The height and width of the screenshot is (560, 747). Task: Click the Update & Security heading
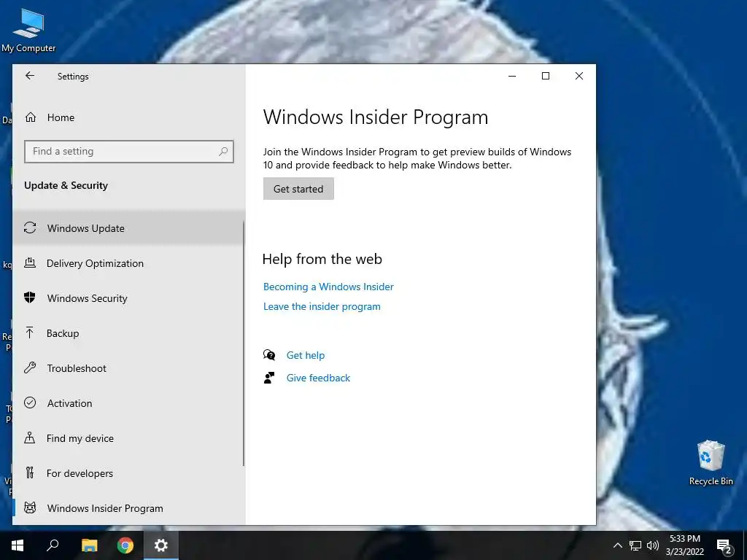coord(66,186)
